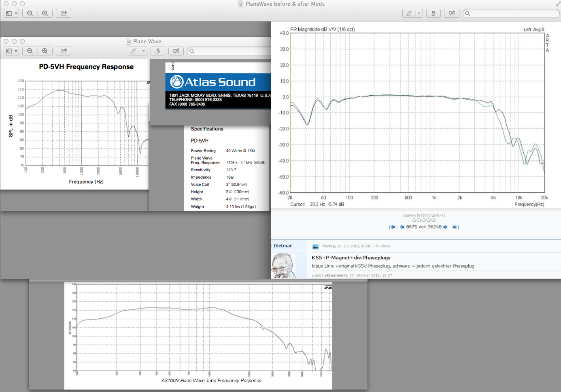Click close button of the Plane Wave window
The width and height of the screenshot is (561, 392).
pos(6,41)
